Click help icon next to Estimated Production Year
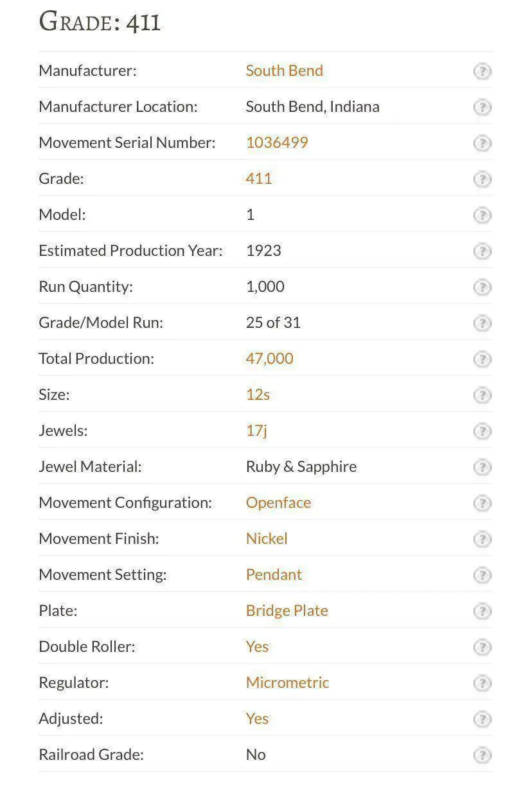The image size is (532, 792). pyautogui.click(x=482, y=251)
